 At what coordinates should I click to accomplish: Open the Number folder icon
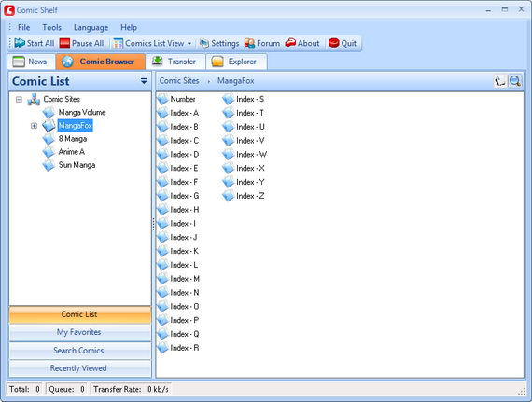point(163,99)
